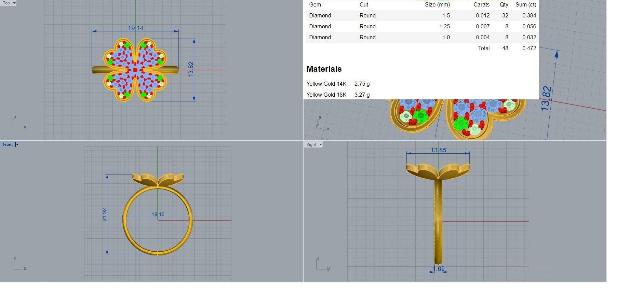Click the Size (mm) column header
This screenshot has width=644, height=307.
[x=437, y=5]
